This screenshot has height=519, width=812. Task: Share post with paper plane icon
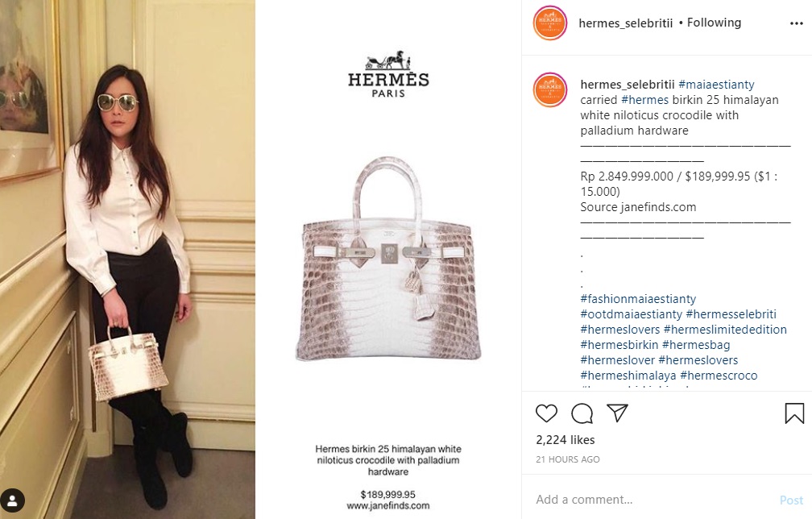coord(617,413)
